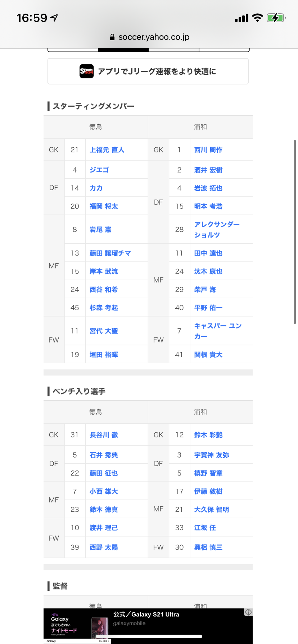Open the Galaxy S21 Ultra ad thumbnail
The width and height of the screenshot is (298, 644).
tap(100, 626)
